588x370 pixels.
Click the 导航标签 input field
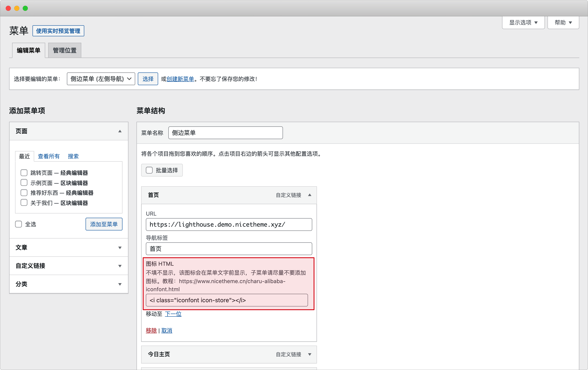(x=229, y=249)
